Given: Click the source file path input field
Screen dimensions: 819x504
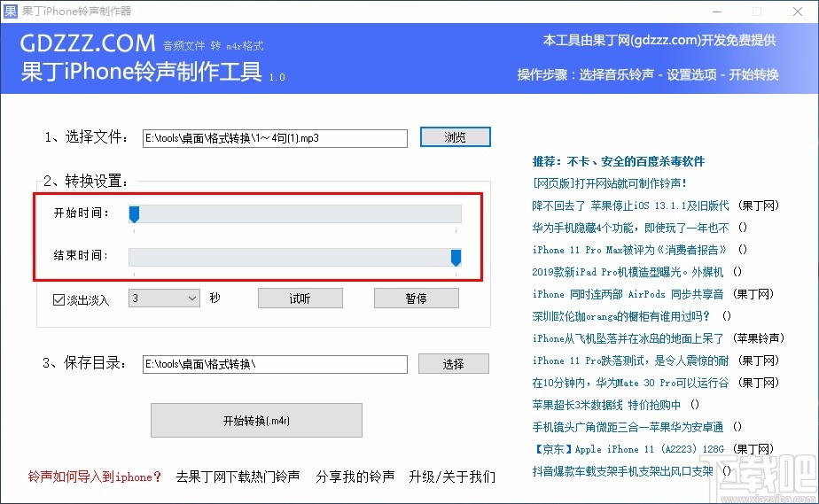Looking at the screenshot, I should pyautogui.click(x=275, y=138).
